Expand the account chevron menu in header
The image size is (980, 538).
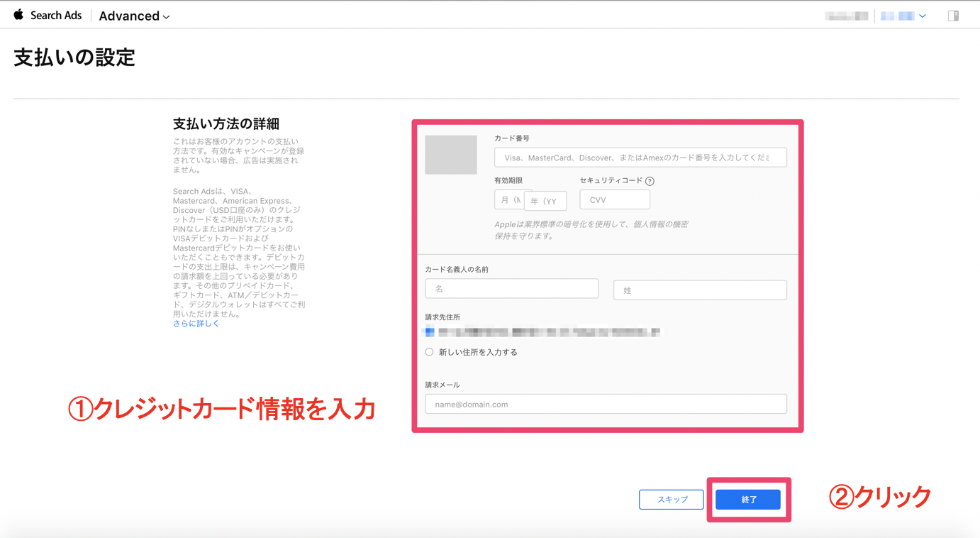pos(923,16)
